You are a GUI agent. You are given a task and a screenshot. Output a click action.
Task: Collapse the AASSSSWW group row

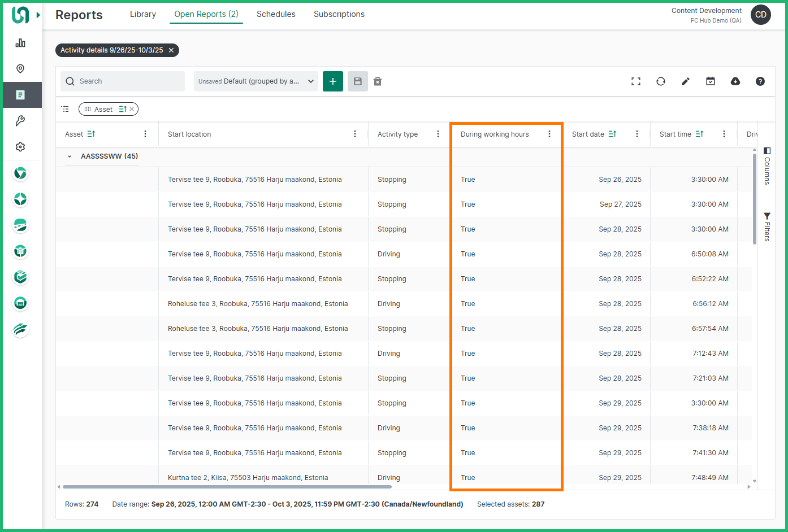click(70, 156)
